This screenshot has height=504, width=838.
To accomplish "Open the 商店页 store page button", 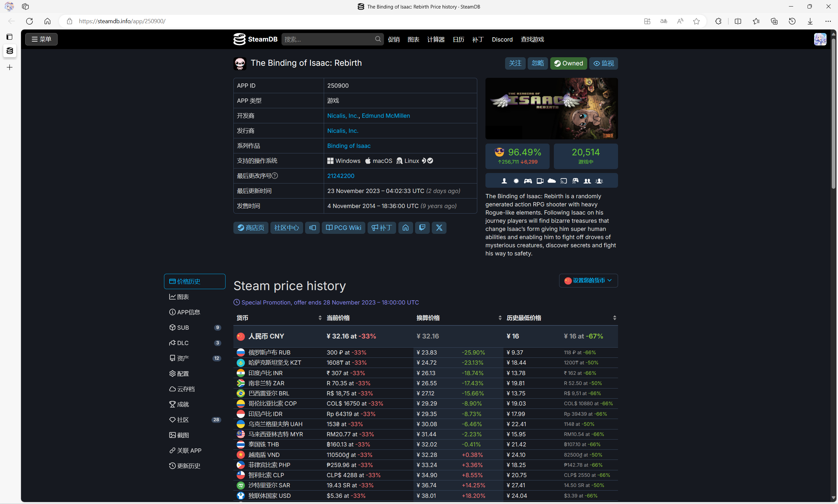I will coord(251,228).
